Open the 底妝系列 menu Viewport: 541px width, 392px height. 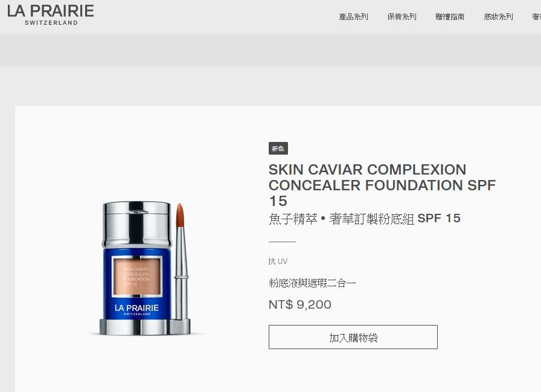(x=498, y=16)
